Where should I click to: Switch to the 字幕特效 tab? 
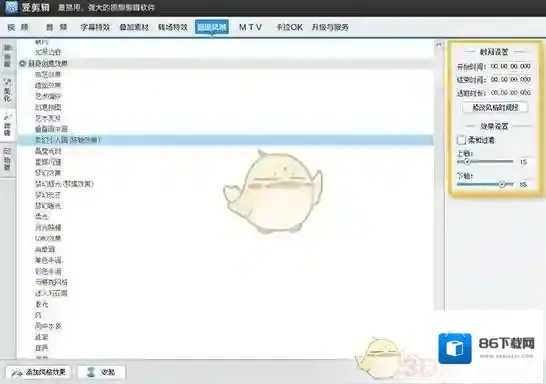95,27
